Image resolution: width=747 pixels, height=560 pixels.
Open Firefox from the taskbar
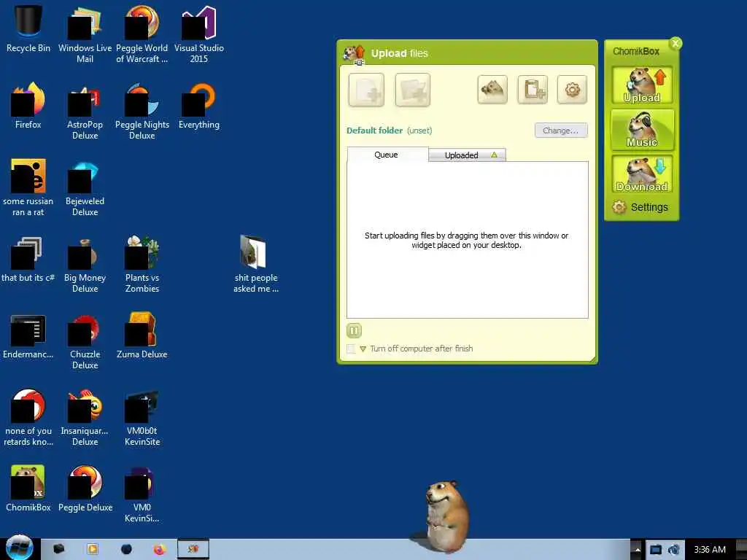click(x=159, y=549)
